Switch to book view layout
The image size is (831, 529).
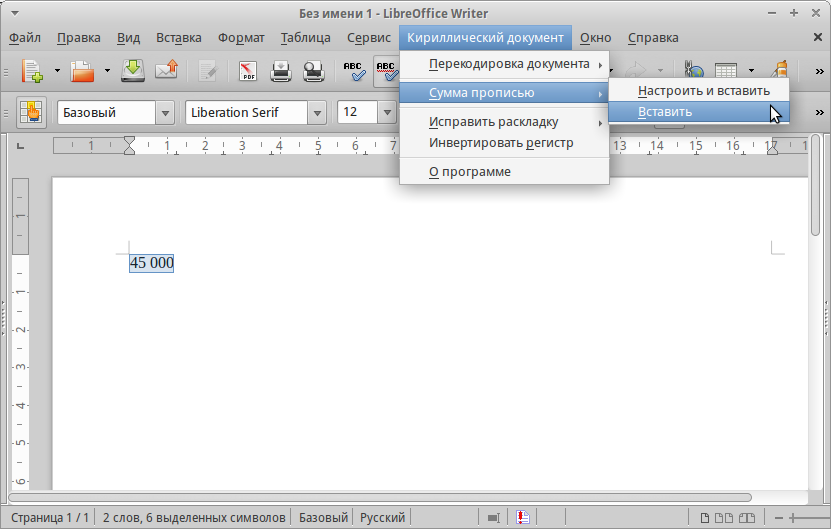747,518
